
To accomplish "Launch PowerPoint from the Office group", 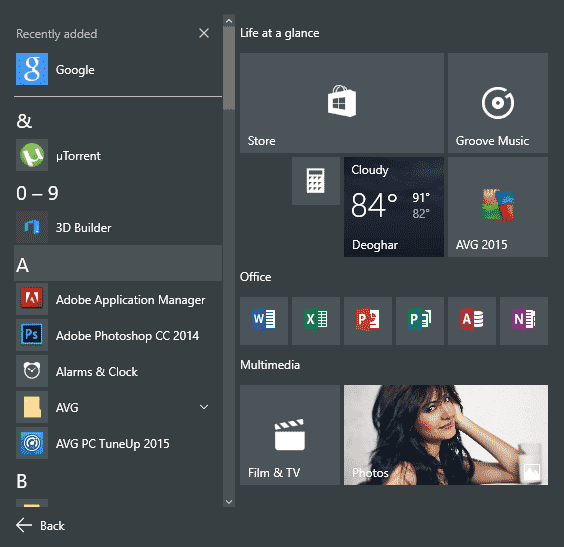I will point(368,321).
